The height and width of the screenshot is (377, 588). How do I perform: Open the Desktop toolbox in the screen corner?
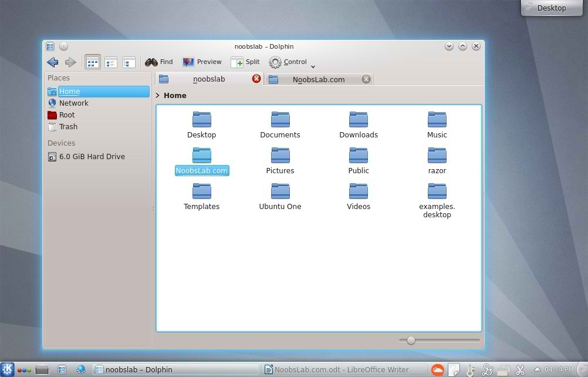(552, 8)
